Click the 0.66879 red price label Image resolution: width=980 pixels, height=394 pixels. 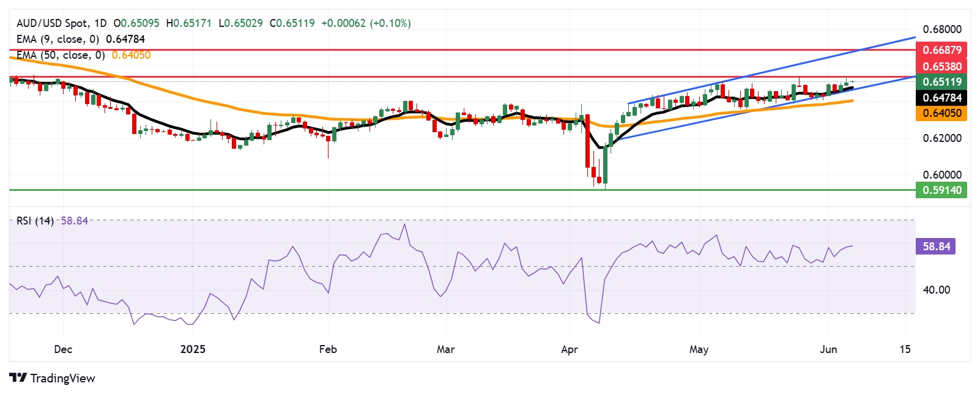point(941,50)
